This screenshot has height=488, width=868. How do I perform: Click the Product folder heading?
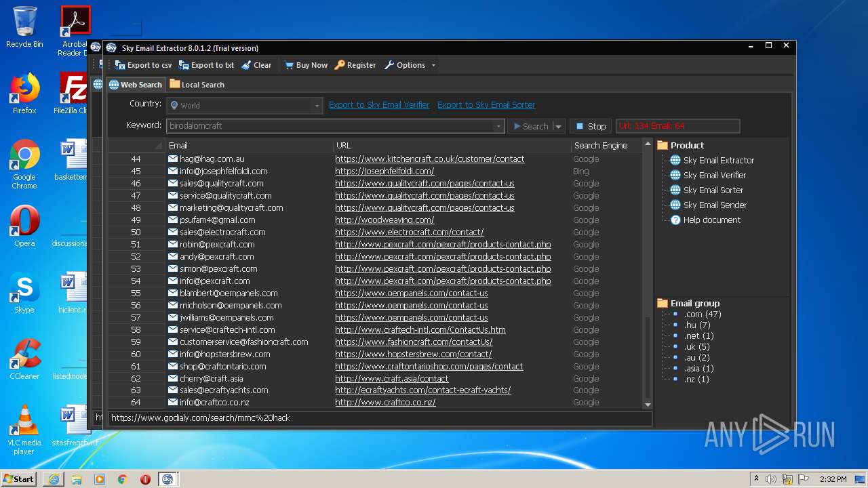(681, 145)
